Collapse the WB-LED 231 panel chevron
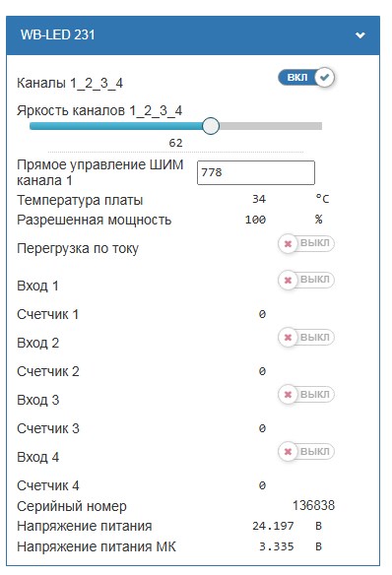This screenshot has height=575, width=392. [x=360, y=35]
